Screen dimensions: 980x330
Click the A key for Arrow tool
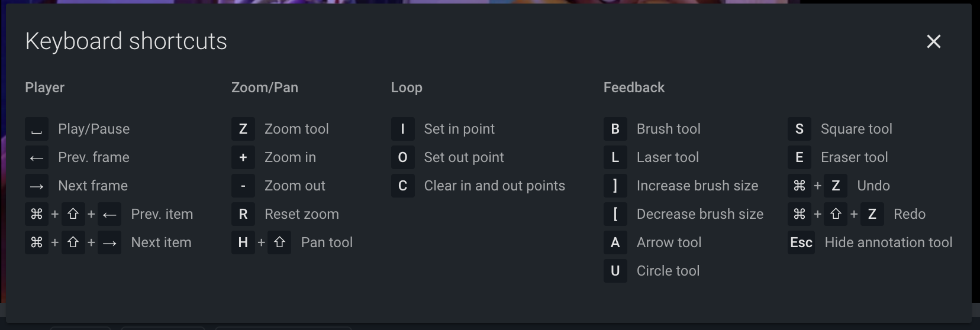pos(615,242)
